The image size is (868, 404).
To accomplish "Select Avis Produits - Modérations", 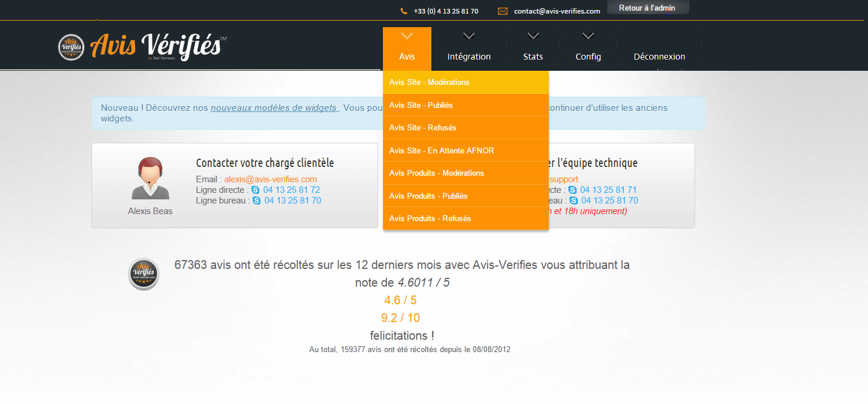I will (466, 173).
